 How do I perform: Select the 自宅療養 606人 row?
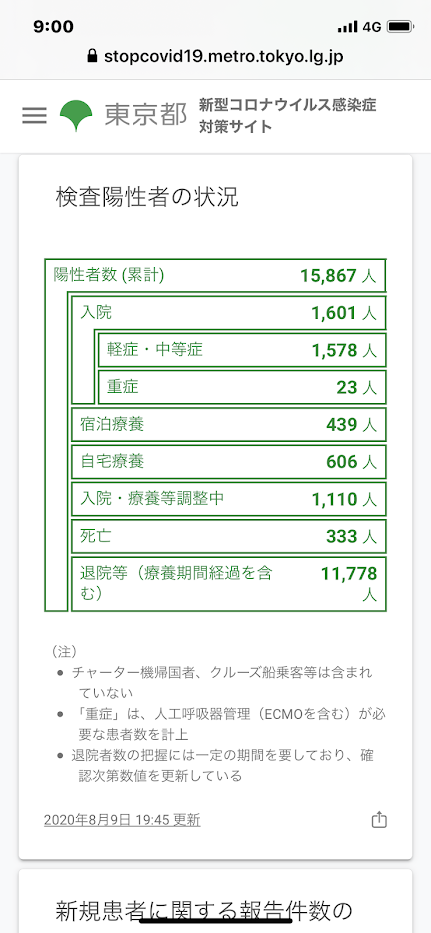[x=229, y=462]
